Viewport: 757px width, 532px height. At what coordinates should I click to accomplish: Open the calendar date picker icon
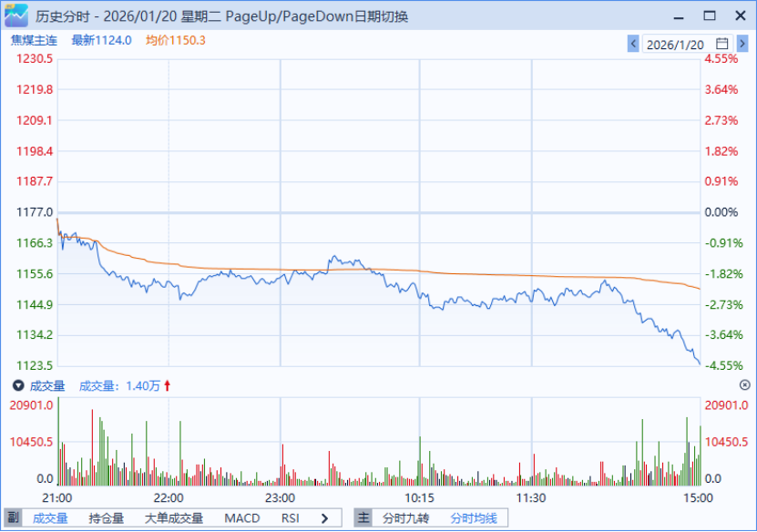pos(722,43)
